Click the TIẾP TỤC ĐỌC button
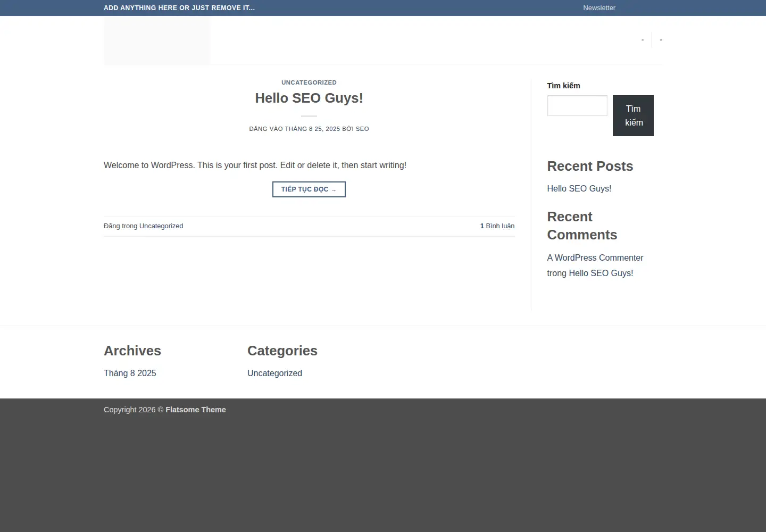 click(309, 189)
